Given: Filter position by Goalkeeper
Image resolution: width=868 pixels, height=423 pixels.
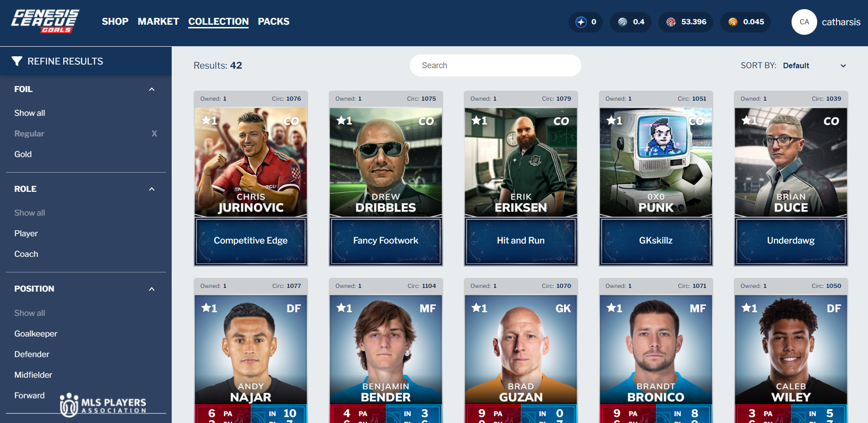Looking at the screenshot, I should point(36,334).
